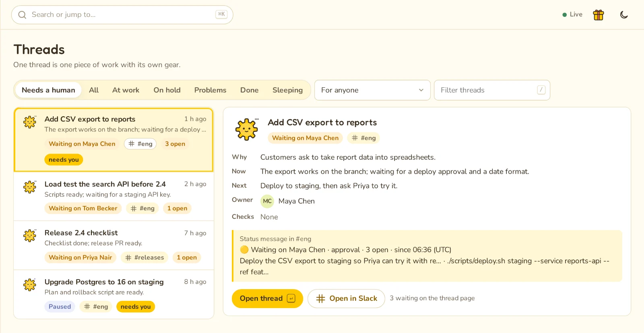Click the gear icon on Load test thread

pyautogui.click(x=30, y=187)
